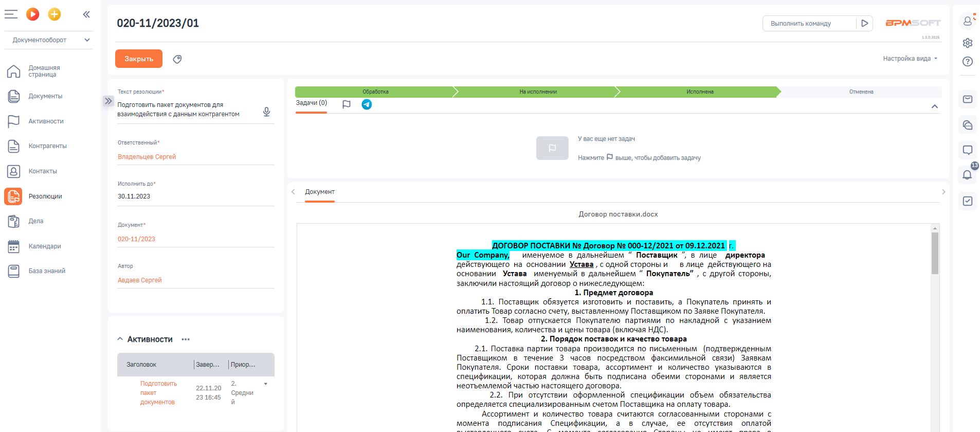Switch to the Документ tab
The image size is (980, 432).
[x=319, y=192]
